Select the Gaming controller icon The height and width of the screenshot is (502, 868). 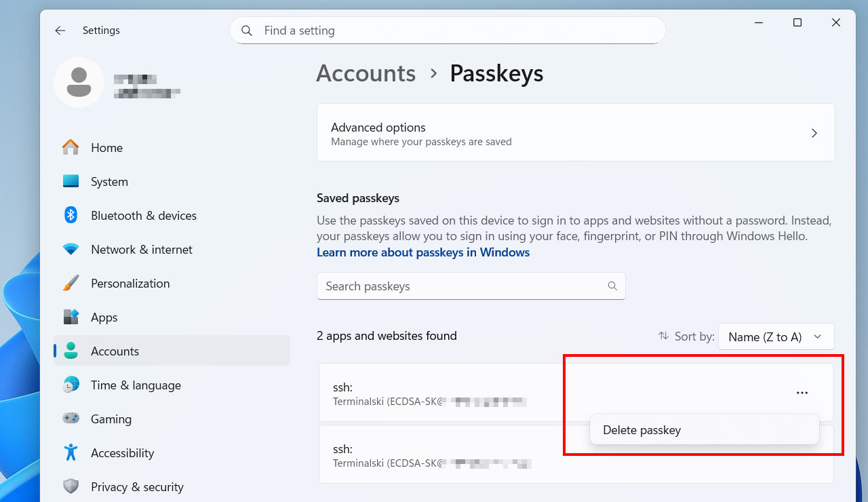(x=71, y=419)
